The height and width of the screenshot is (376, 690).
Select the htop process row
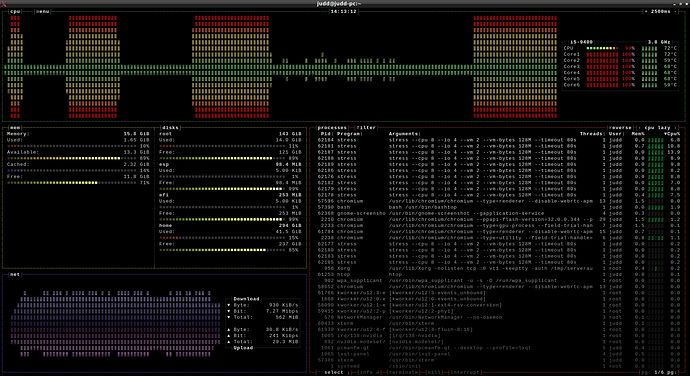[x=499, y=274]
